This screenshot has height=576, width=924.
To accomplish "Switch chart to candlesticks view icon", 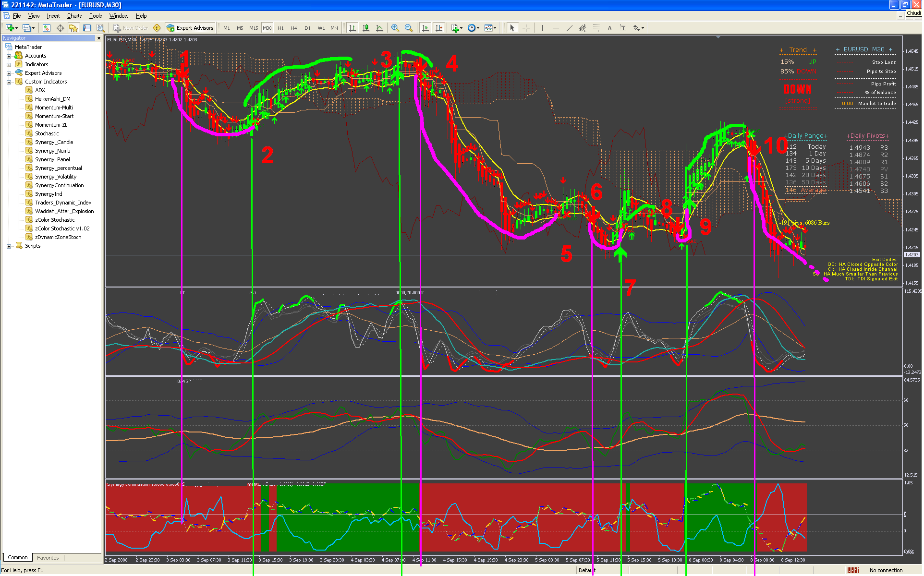I will point(366,28).
